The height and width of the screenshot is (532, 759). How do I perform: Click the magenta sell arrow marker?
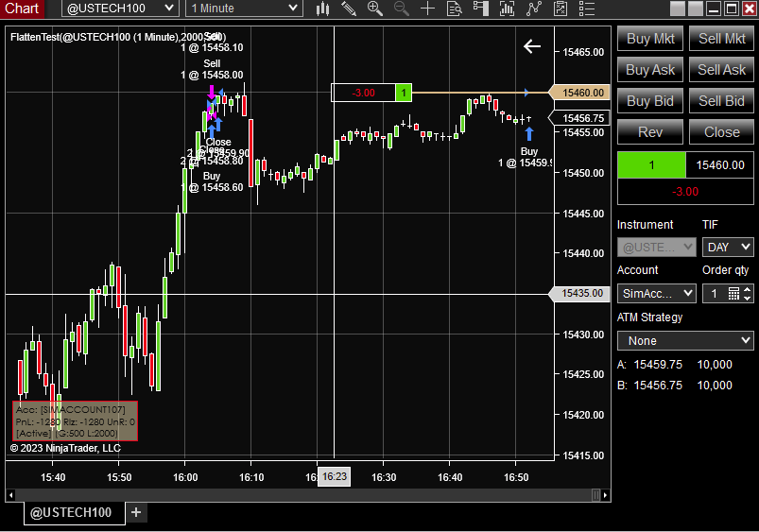(x=212, y=93)
